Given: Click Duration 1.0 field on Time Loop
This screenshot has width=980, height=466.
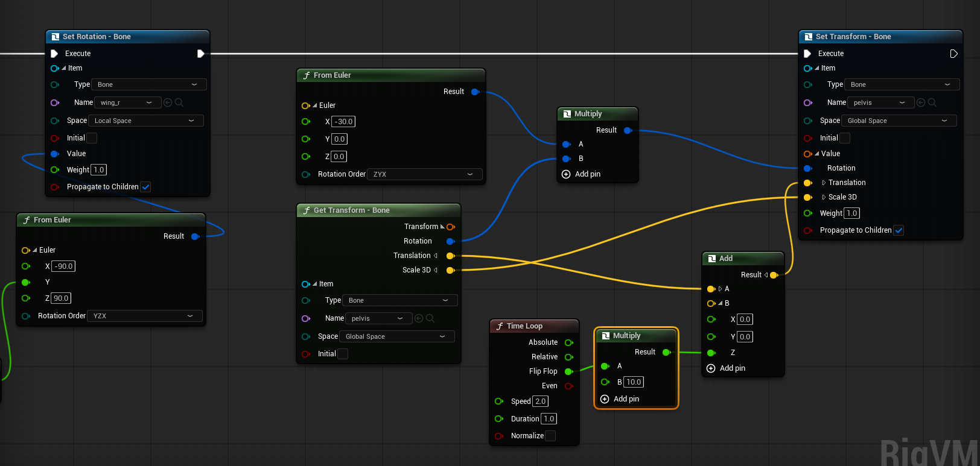Looking at the screenshot, I should (x=549, y=419).
